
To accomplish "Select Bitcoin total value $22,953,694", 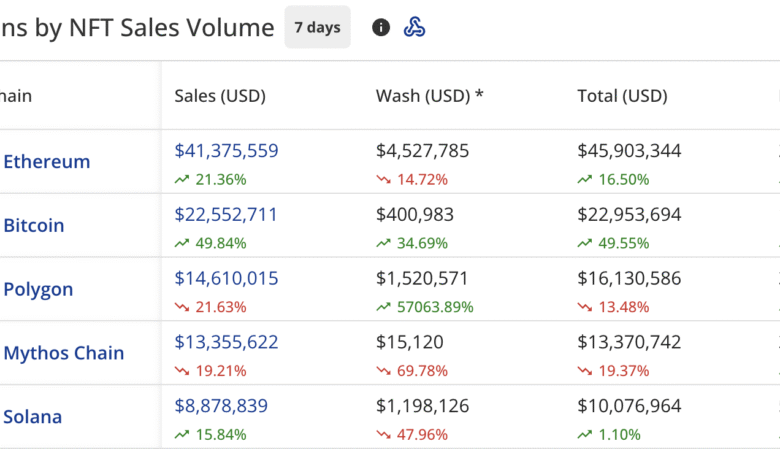I will pos(629,214).
